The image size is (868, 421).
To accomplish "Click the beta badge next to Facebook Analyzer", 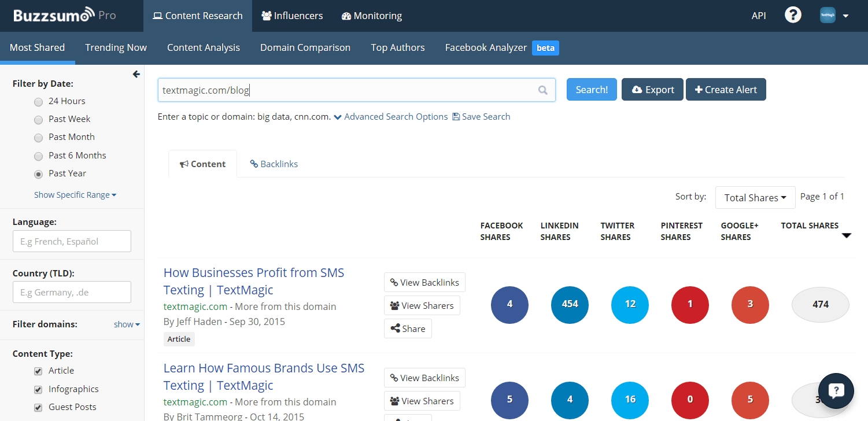I will [545, 48].
